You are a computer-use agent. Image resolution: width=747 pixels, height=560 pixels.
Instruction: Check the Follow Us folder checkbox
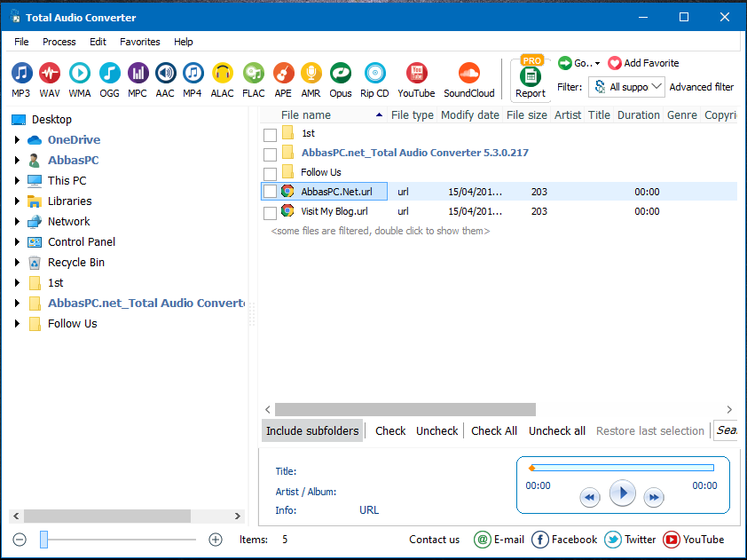click(x=270, y=174)
